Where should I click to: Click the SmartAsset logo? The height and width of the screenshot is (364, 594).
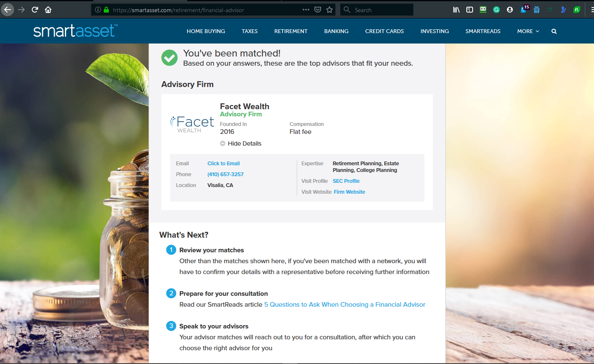(75, 31)
